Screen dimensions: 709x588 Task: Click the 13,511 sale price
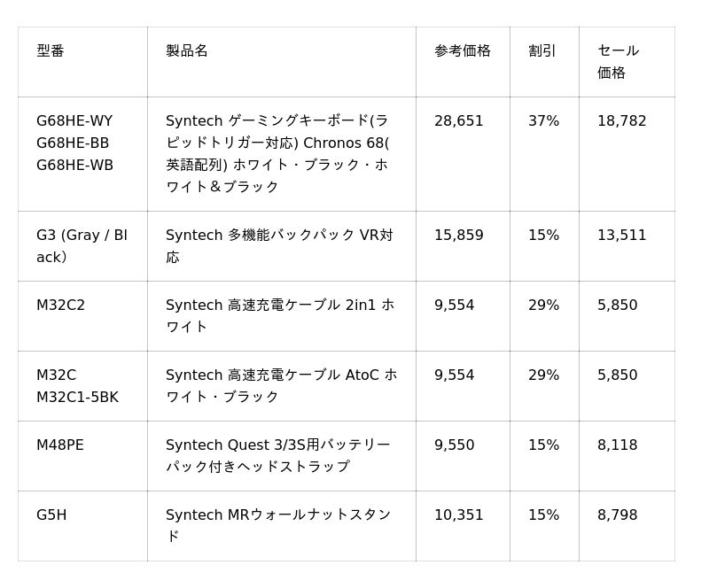tap(621, 236)
